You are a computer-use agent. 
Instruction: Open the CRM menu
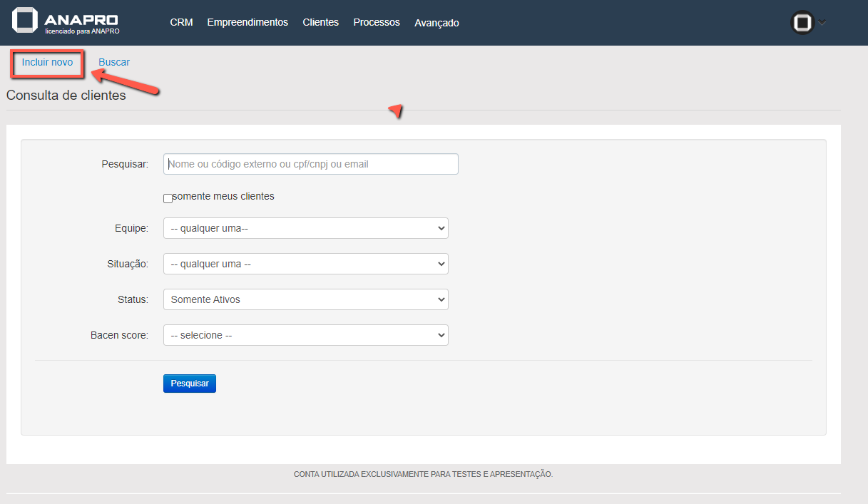[x=181, y=22]
